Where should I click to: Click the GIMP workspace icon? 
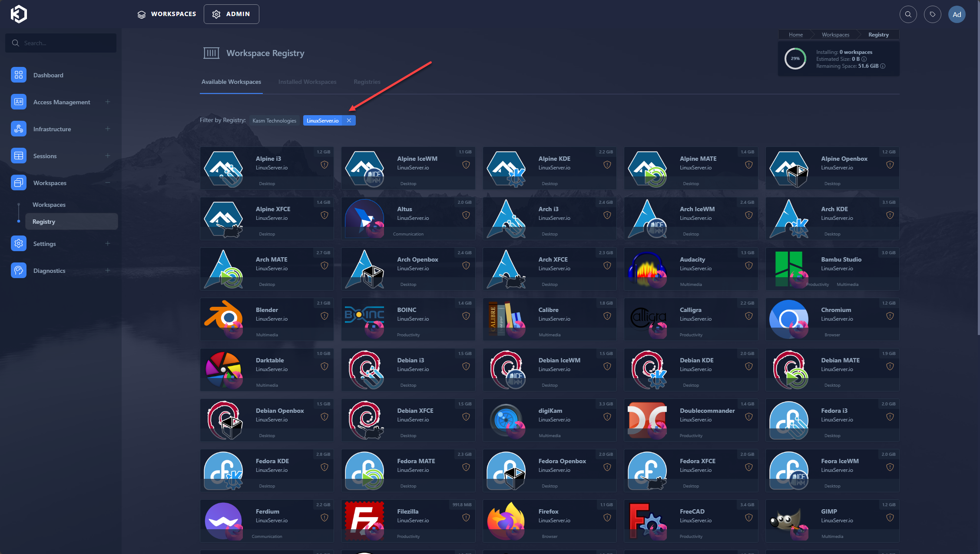tap(789, 520)
